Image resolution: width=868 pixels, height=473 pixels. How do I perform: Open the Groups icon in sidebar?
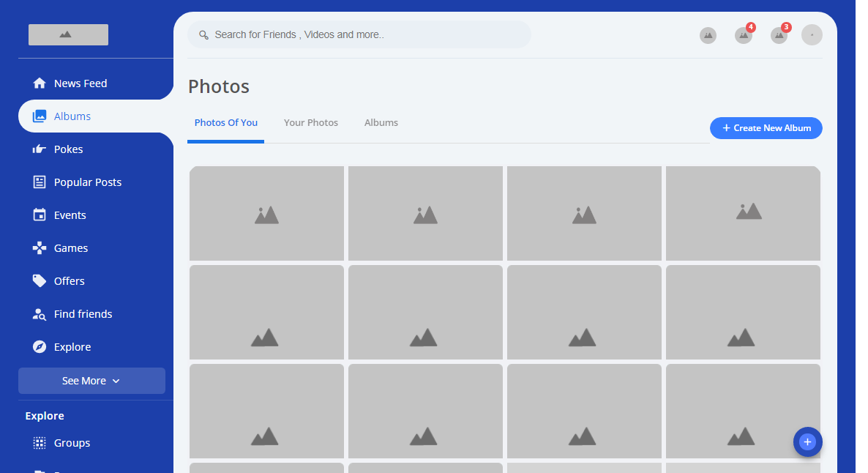pos(40,443)
